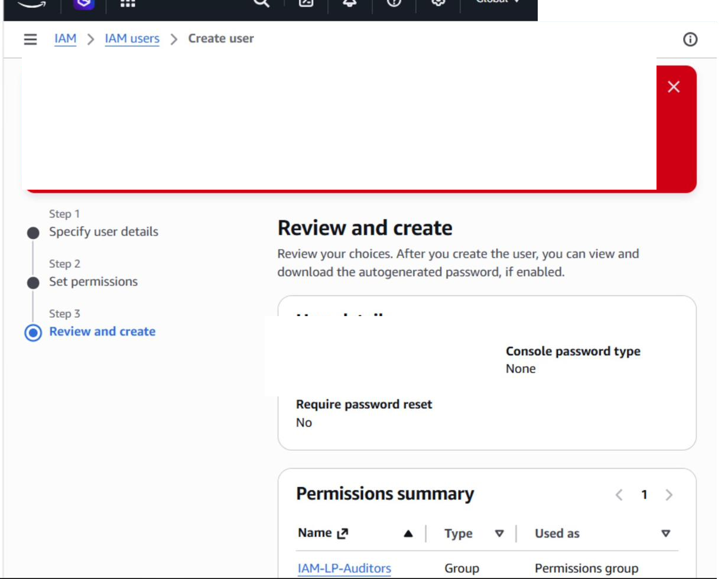
Task: Expand the Global region dropdown
Action: [x=498, y=2]
